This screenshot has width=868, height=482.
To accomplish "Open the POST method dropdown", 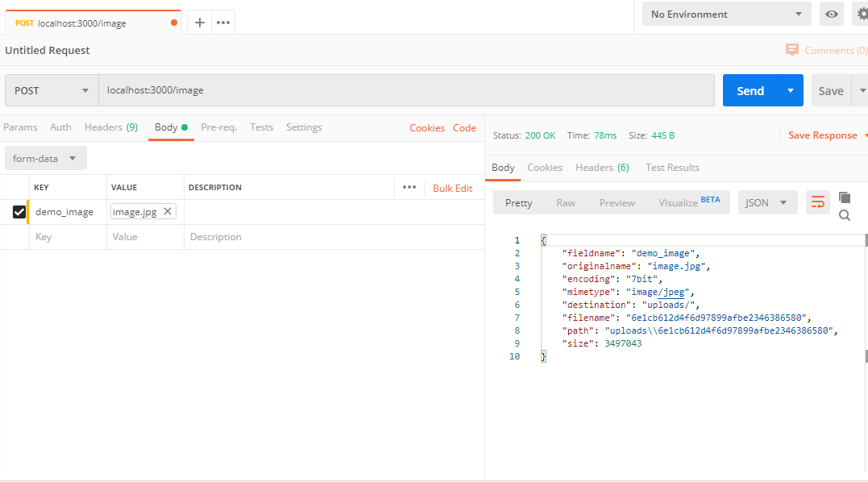I will pos(51,90).
